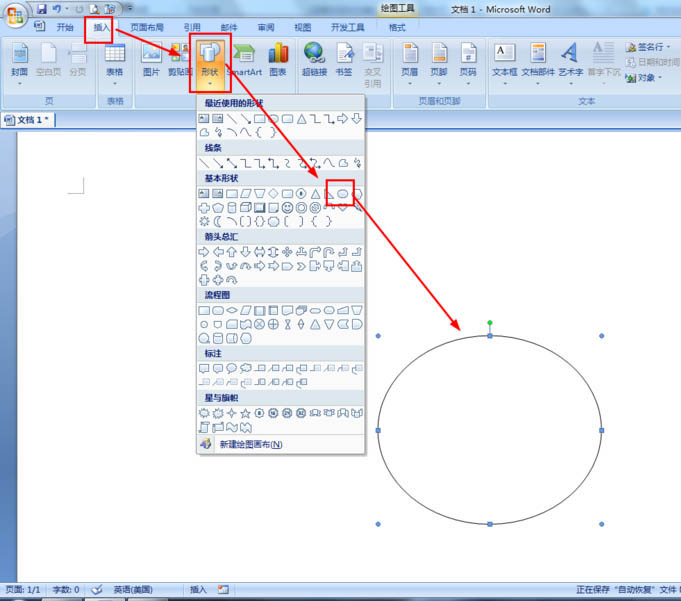Select the quad arrow in 箭头总汇
The width and height of the screenshot is (681, 601).
tap(287, 252)
